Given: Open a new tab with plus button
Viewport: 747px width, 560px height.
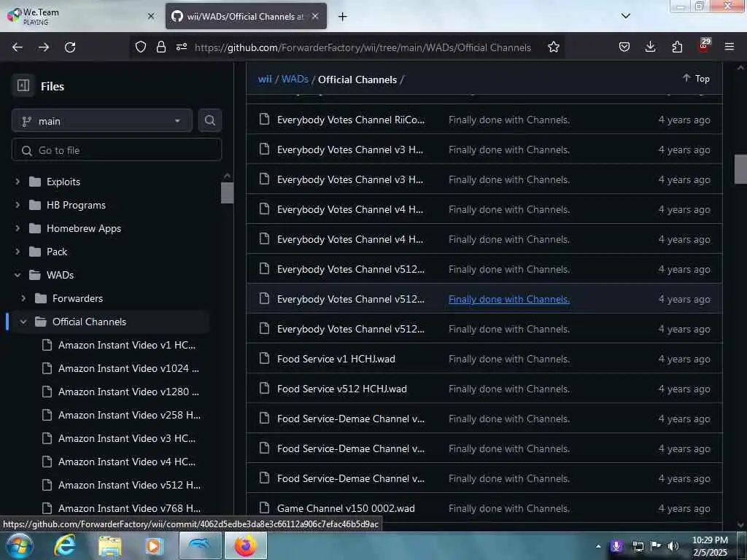Looking at the screenshot, I should pyautogui.click(x=342, y=17).
